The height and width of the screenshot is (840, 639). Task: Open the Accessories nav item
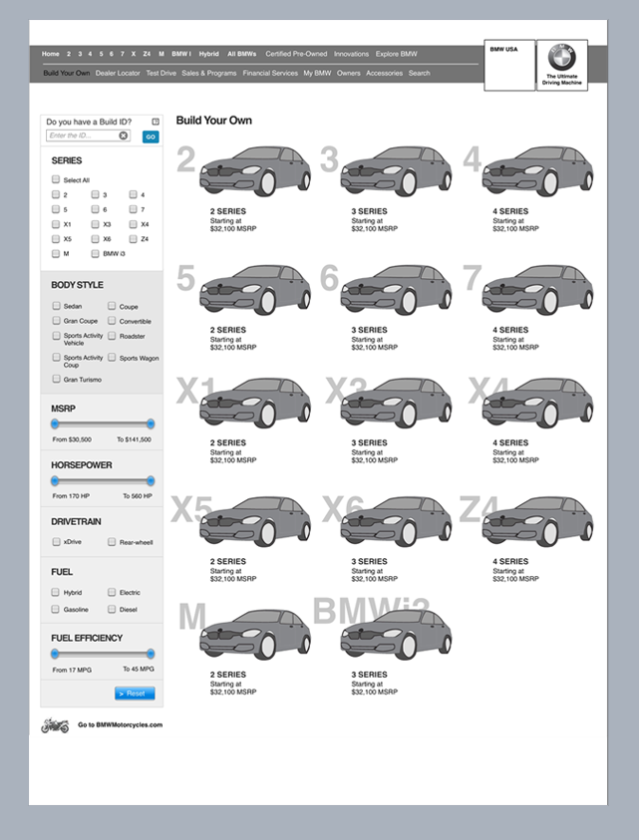coord(385,73)
